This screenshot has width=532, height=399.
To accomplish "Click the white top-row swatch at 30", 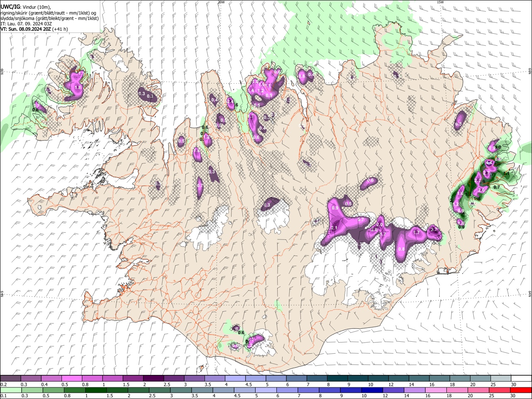I will (x=520, y=379).
